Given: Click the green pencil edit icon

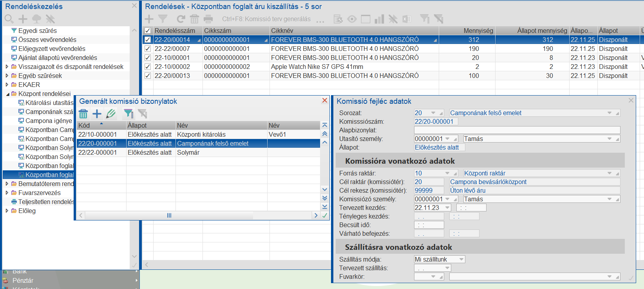Looking at the screenshot, I should tap(111, 114).
